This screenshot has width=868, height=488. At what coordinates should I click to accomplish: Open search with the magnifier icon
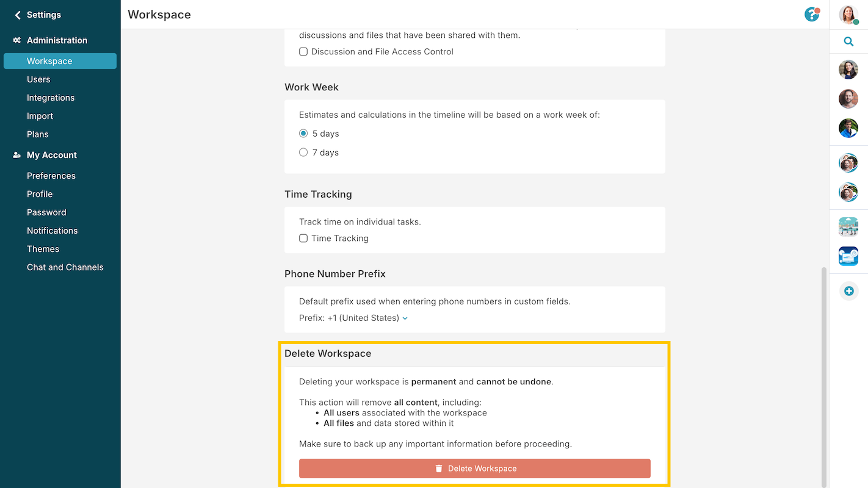(x=848, y=41)
